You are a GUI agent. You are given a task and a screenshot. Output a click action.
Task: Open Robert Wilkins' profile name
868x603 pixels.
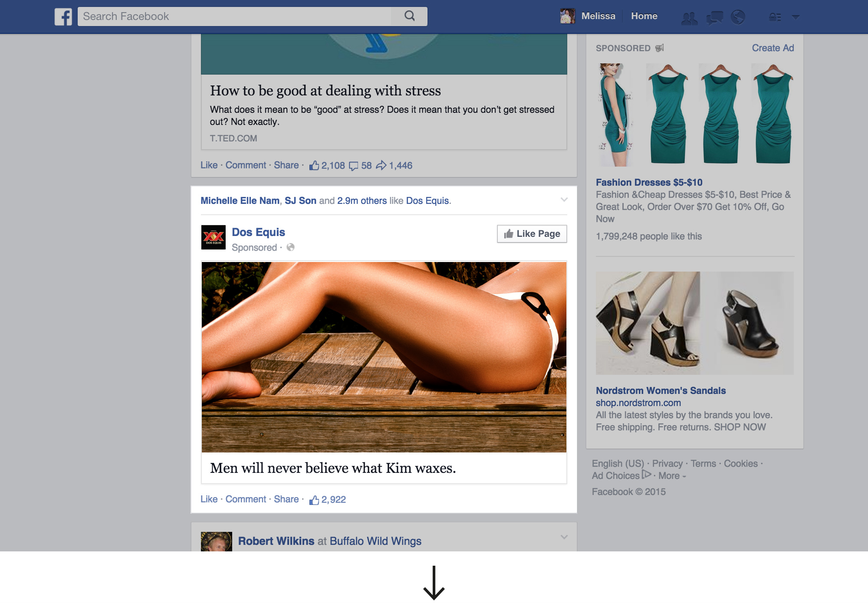coord(276,541)
